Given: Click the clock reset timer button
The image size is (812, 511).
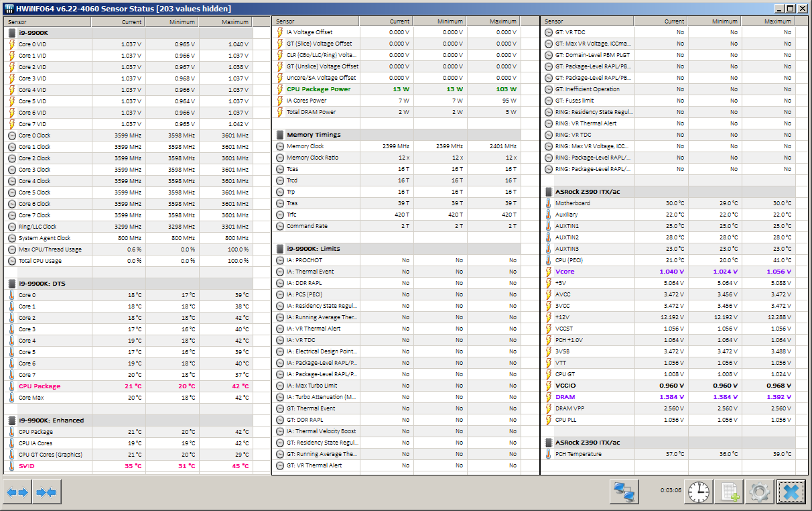Looking at the screenshot, I should click(697, 492).
